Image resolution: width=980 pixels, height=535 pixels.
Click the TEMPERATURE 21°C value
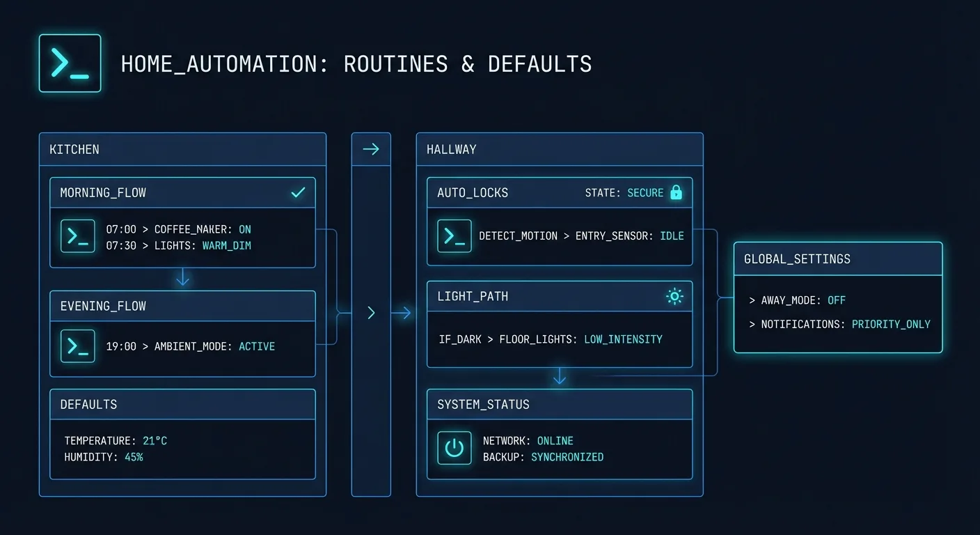pyautogui.click(x=155, y=441)
